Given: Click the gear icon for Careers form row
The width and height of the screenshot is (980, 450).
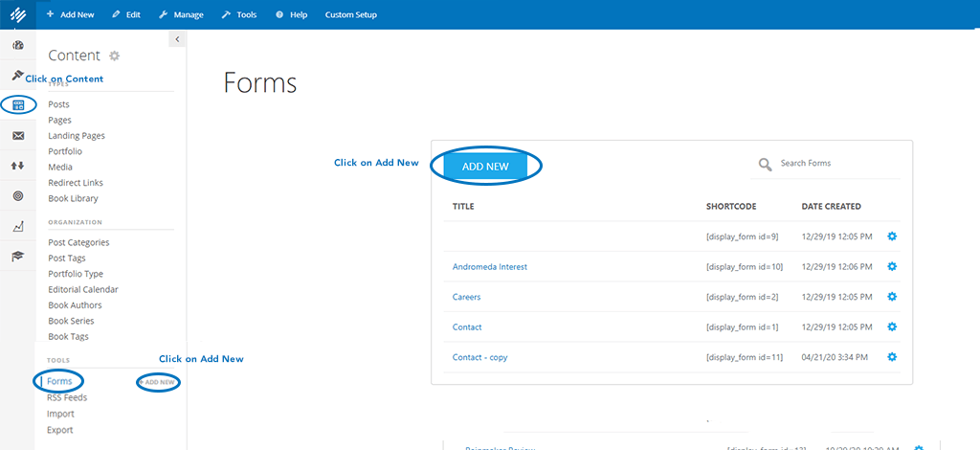Looking at the screenshot, I should coord(892,297).
